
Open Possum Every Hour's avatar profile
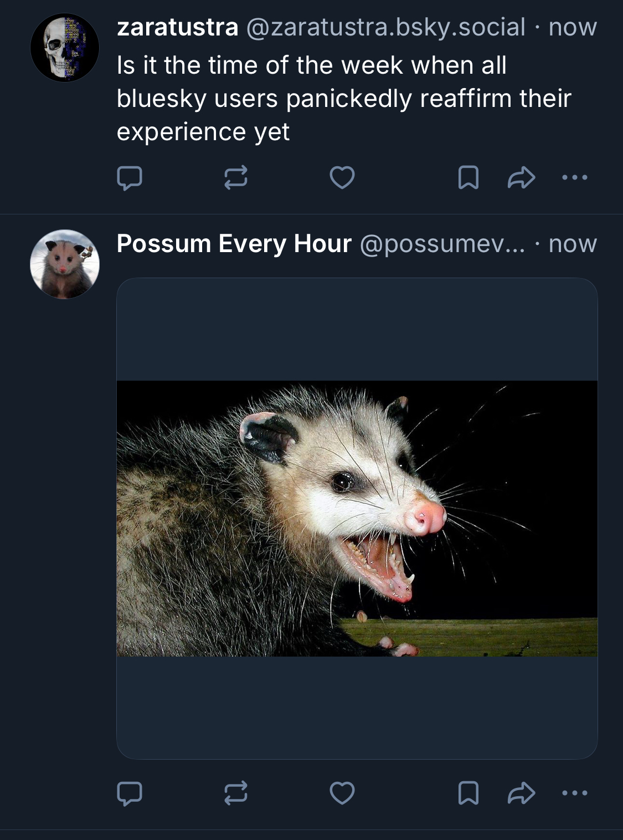pos(65,264)
